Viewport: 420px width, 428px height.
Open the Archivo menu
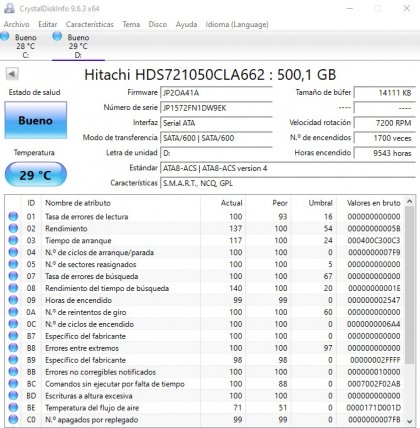[16, 24]
